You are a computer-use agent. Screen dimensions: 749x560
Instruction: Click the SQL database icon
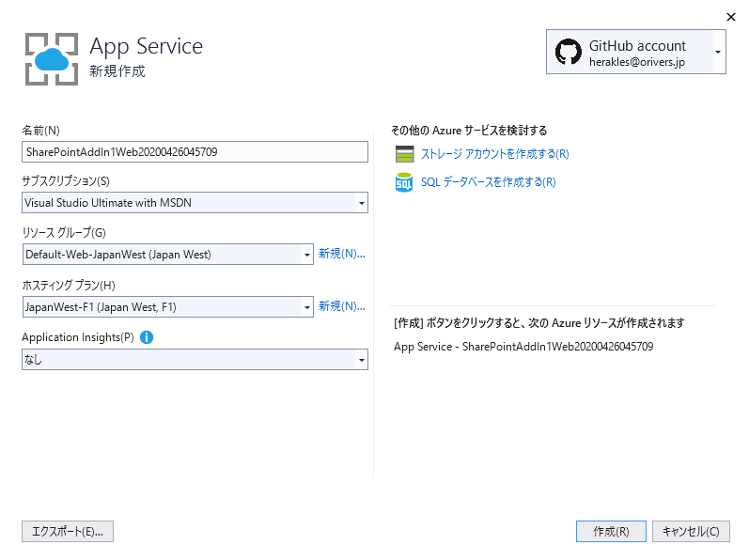coord(404,182)
